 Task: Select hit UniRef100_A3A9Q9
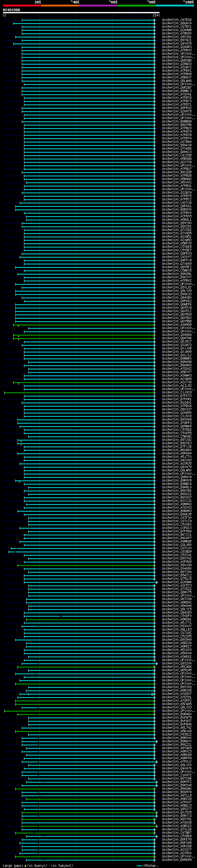click(176, 325)
